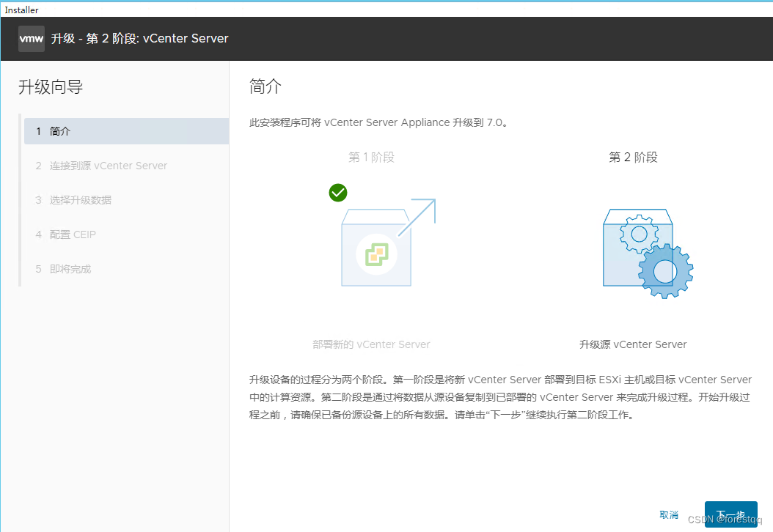Click the green checkmark on stage 1
The height and width of the screenshot is (532, 773).
pos(338,193)
